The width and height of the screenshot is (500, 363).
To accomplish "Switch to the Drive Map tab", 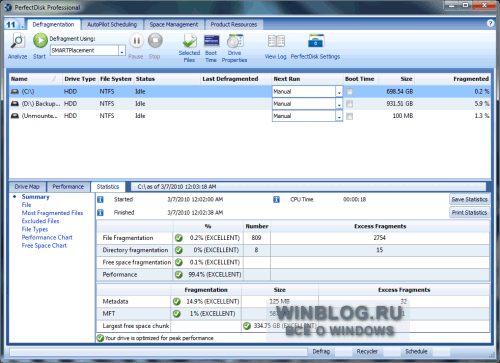I will point(27,187).
